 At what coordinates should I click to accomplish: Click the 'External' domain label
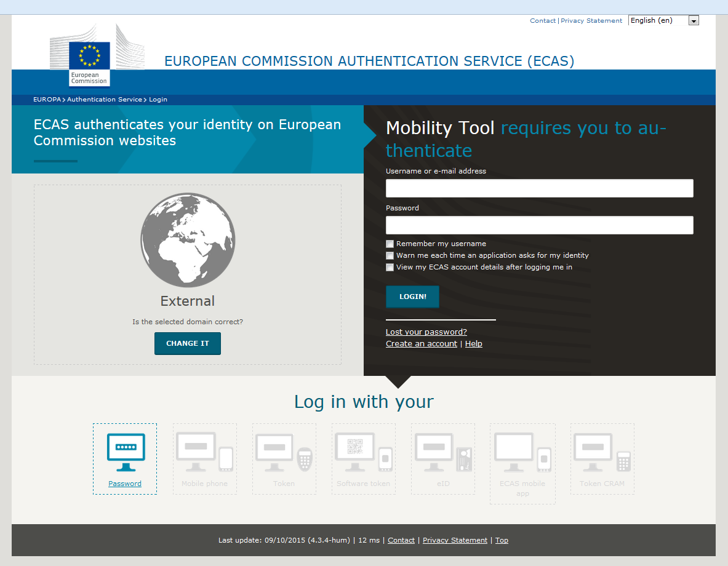pos(188,301)
